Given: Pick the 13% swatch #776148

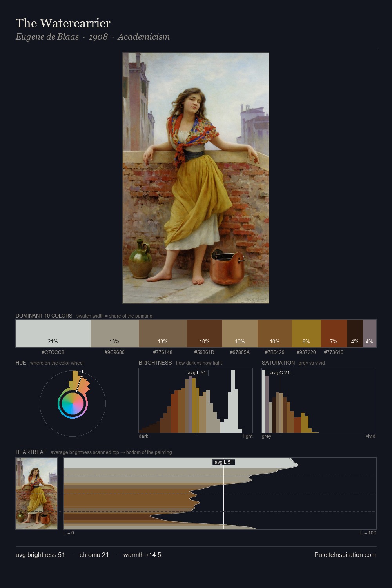Looking at the screenshot, I should pos(163,334).
